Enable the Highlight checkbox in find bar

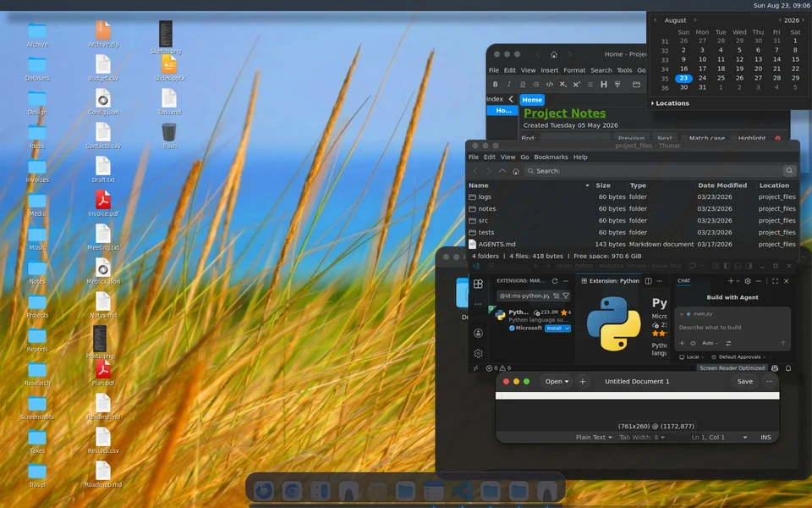[x=732, y=138]
